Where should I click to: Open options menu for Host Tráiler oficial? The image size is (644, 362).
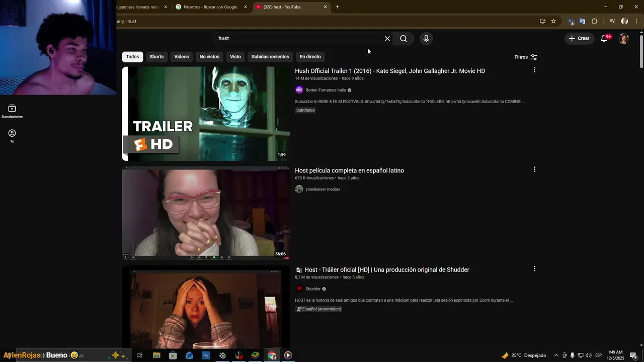534,268
